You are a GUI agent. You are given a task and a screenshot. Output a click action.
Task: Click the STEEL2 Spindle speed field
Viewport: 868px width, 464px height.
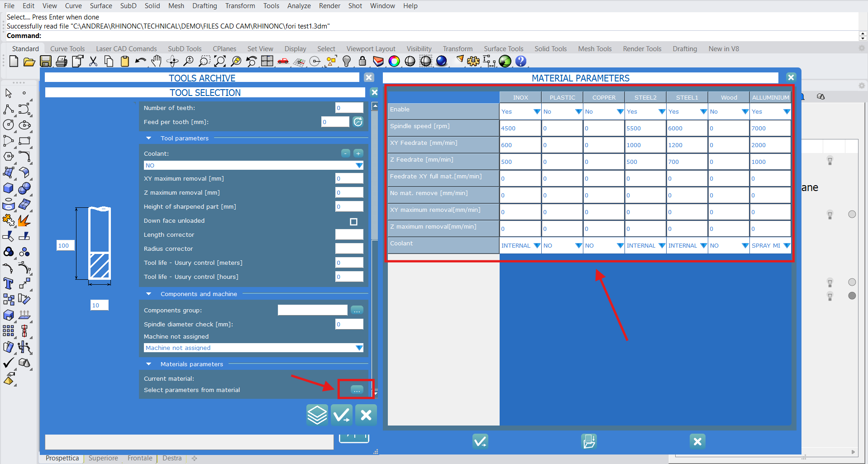pyautogui.click(x=645, y=129)
